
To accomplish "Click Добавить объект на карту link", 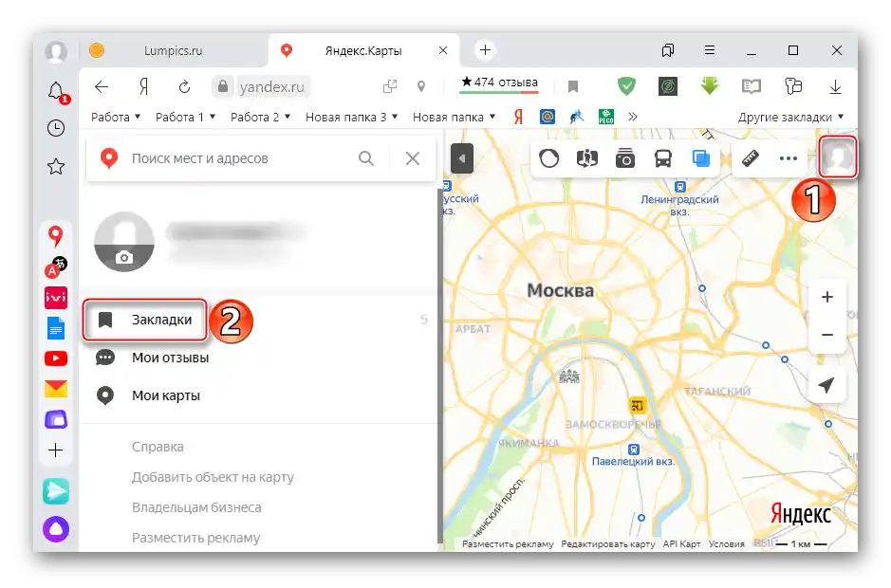I will coord(213,477).
